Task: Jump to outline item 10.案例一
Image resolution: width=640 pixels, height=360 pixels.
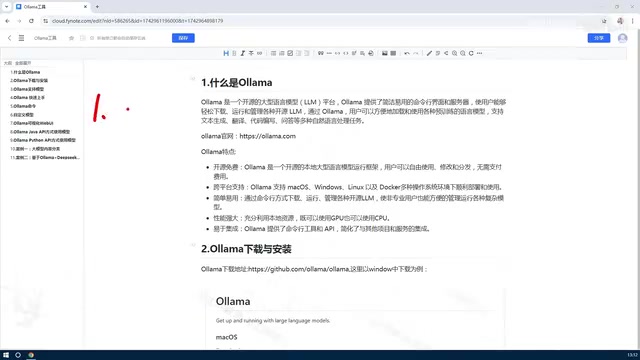Action: pos(35,149)
